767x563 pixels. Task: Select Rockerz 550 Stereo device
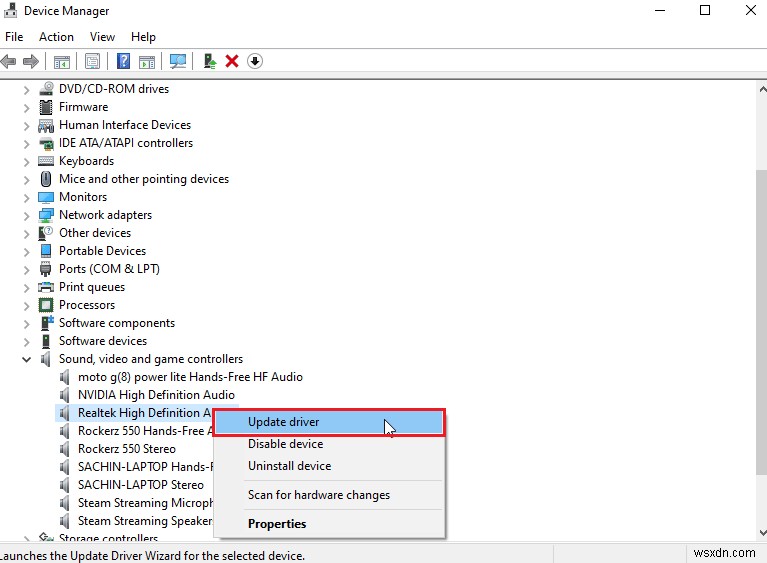point(127,449)
